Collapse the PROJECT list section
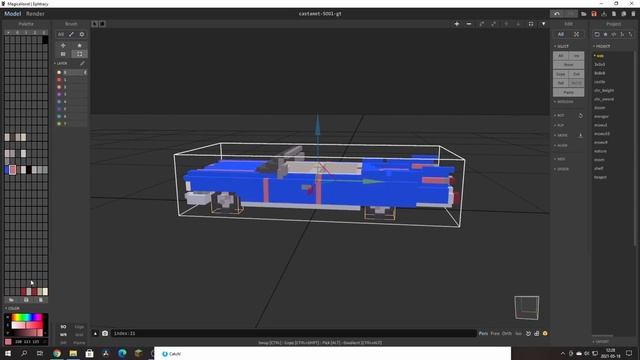The image size is (640, 360). [602, 46]
